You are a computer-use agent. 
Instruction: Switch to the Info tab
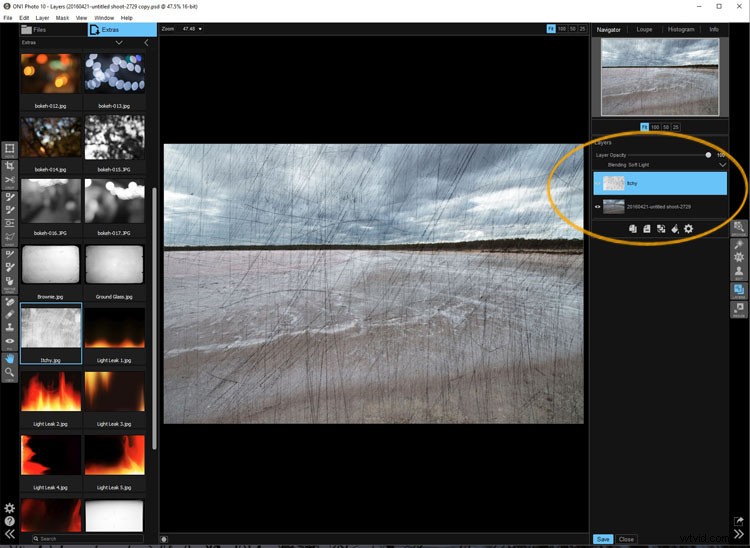pos(714,29)
